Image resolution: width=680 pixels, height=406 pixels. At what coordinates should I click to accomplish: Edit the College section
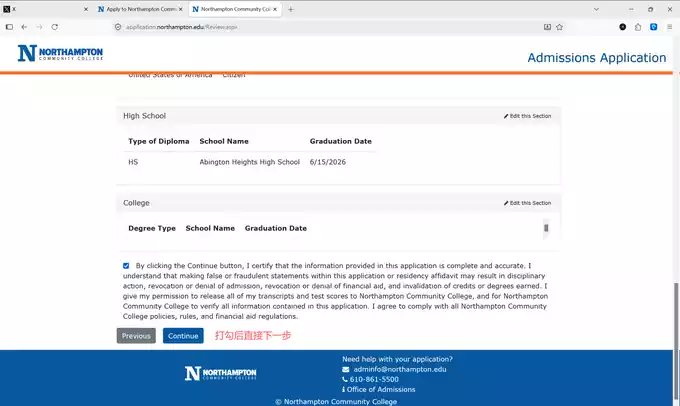point(527,203)
